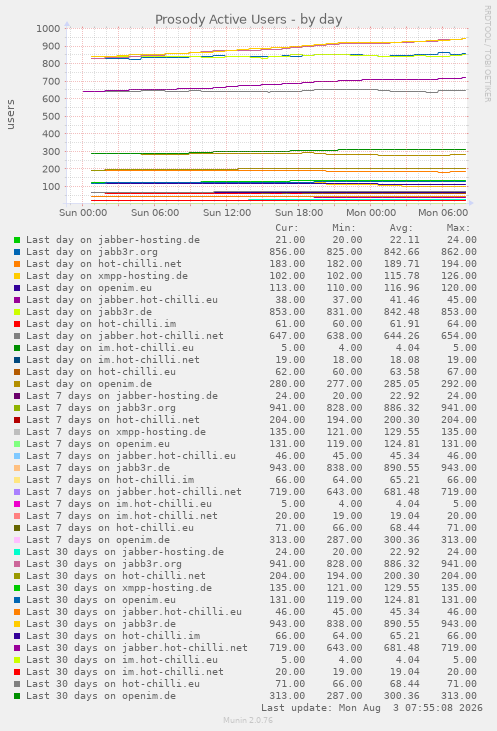The image size is (497, 731).
Task: Click legend label 'Last 30 days on im.hot-chilli.eu'
Action: point(122,660)
